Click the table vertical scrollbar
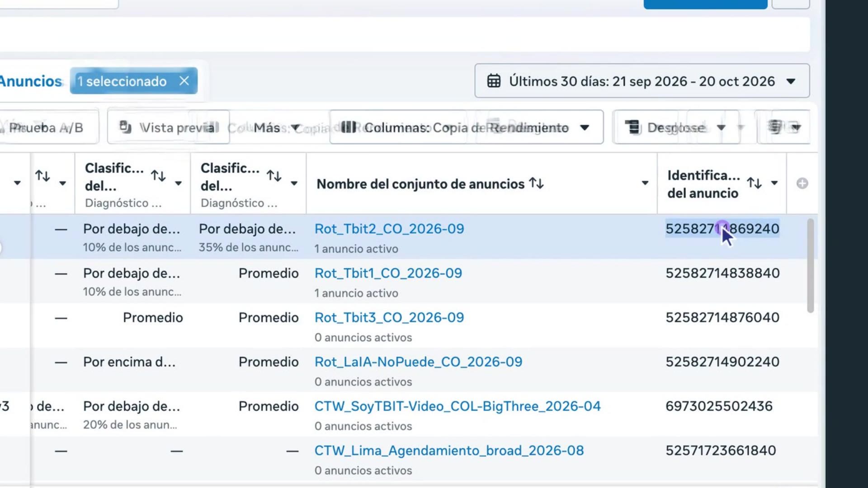This screenshot has width=868, height=488. pyautogui.click(x=810, y=266)
